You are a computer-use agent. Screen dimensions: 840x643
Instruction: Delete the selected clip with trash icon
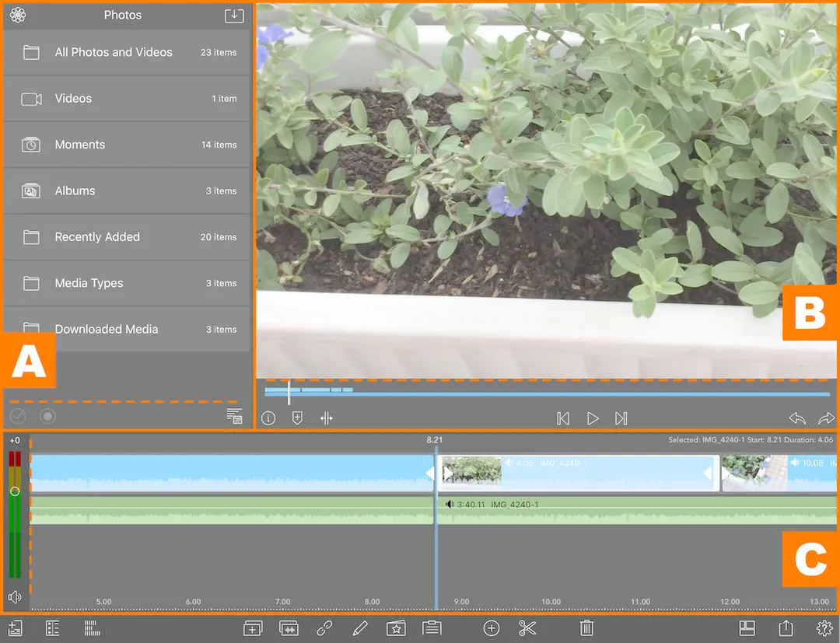(587, 628)
